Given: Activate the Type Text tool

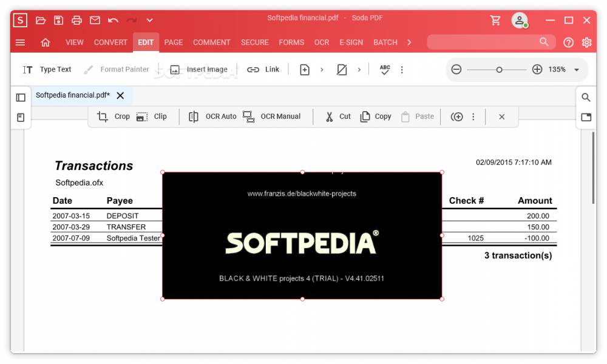Looking at the screenshot, I should pyautogui.click(x=47, y=70).
